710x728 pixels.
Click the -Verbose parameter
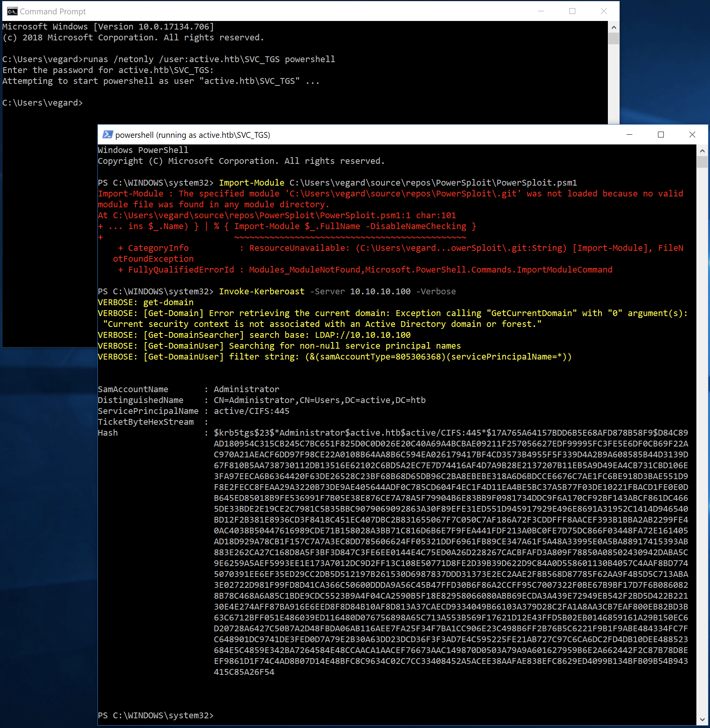coord(436,292)
